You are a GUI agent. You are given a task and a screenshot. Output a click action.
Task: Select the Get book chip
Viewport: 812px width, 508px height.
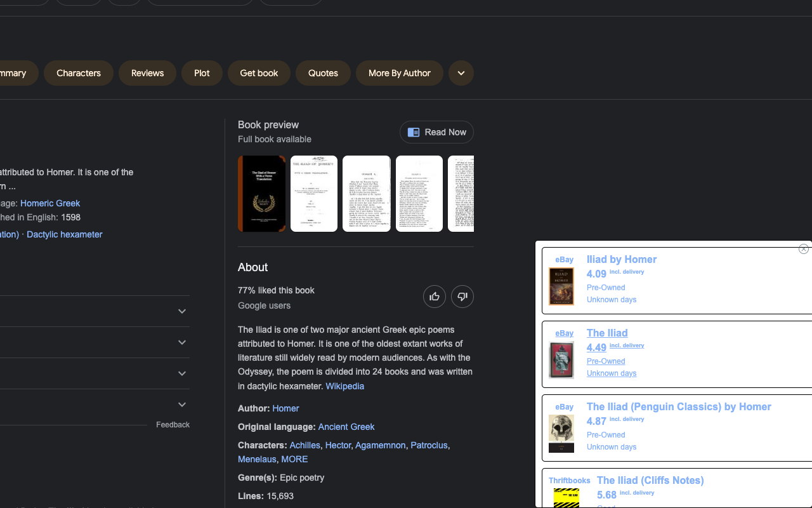pos(259,73)
